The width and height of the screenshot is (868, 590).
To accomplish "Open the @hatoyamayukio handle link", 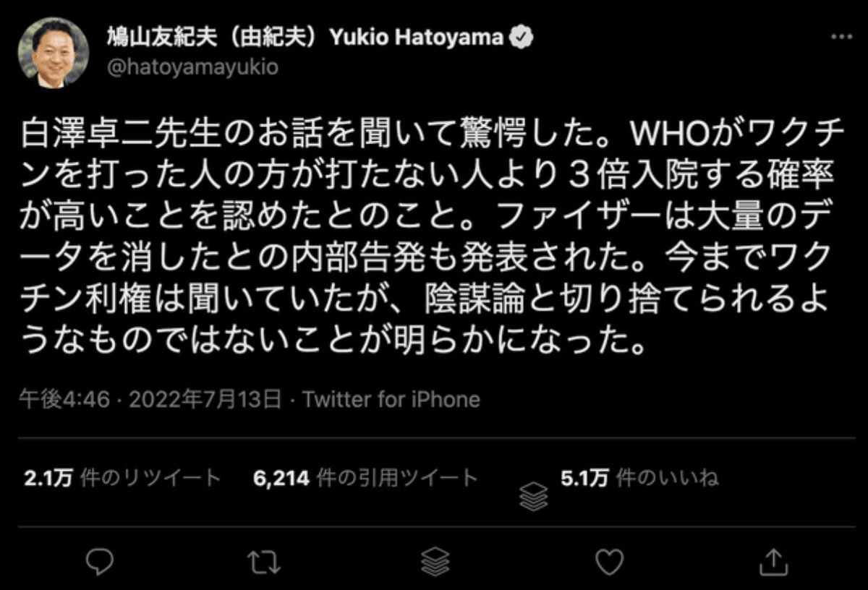I will pos(192,67).
